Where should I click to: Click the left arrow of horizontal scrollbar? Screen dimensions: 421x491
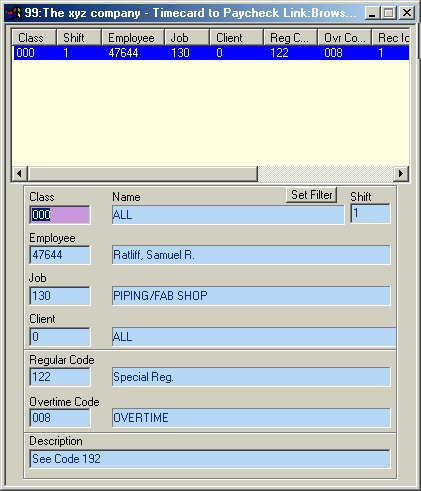click(19, 173)
